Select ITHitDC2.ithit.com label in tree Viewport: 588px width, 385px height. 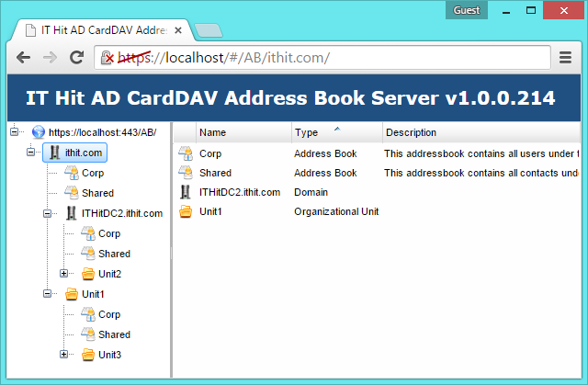point(122,213)
